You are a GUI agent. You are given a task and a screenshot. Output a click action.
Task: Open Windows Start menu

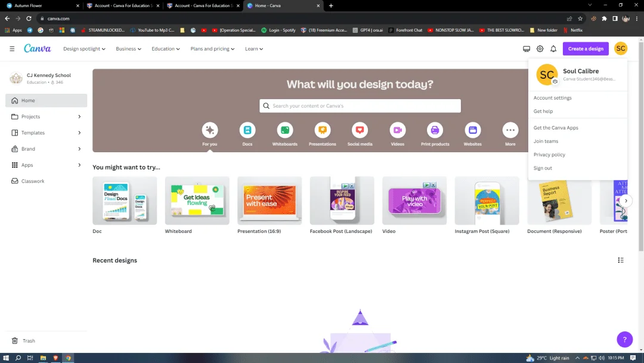click(6, 358)
